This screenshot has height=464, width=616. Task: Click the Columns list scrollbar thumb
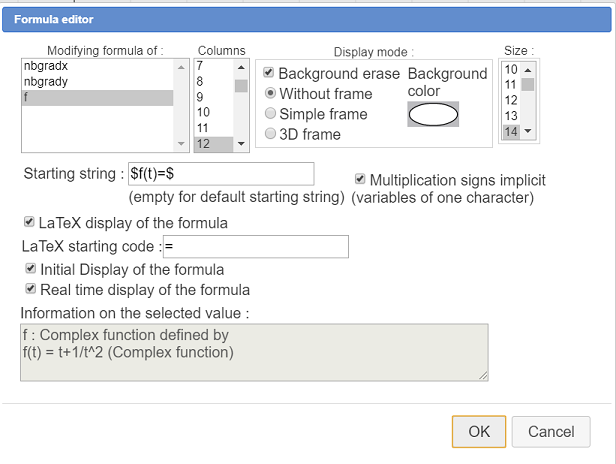click(241, 86)
